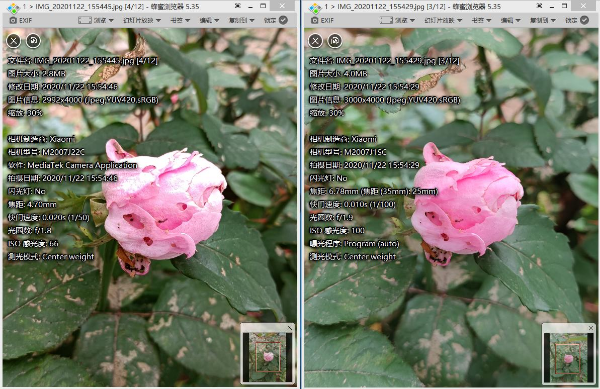
Task: Close the EXIF overlay on left image
Action: (x=14, y=41)
